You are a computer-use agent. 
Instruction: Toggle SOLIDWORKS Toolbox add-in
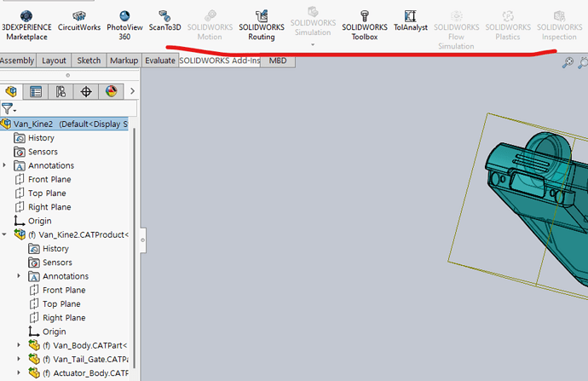(x=365, y=26)
